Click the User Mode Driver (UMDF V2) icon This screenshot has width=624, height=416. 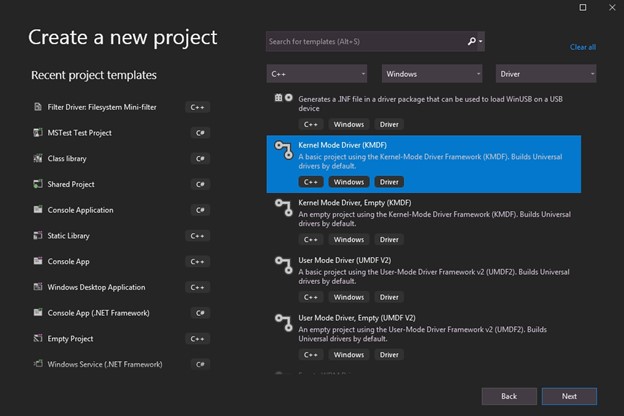(x=284, y=266)
